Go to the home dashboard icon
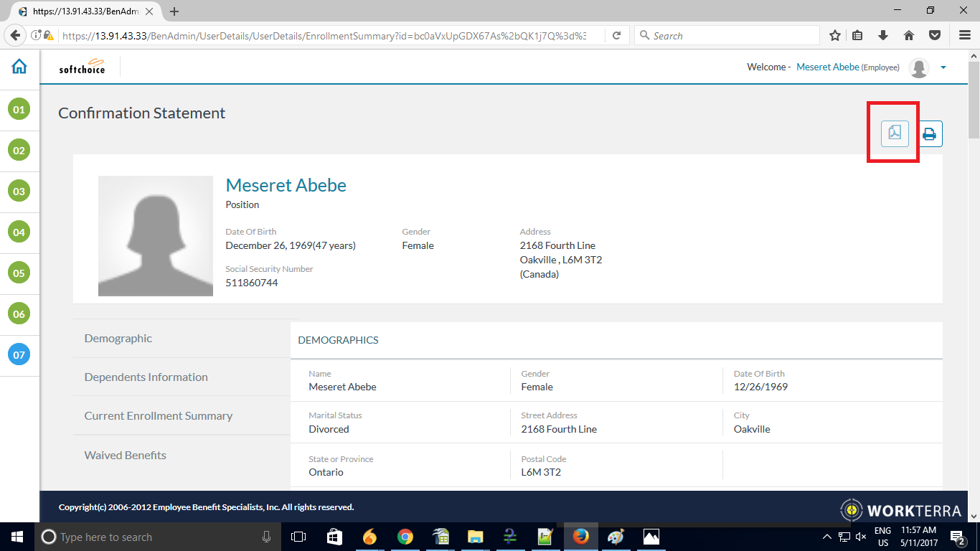The height and width of the screenshot is (551, 980). pyautogui.click(x=19, y=67)
